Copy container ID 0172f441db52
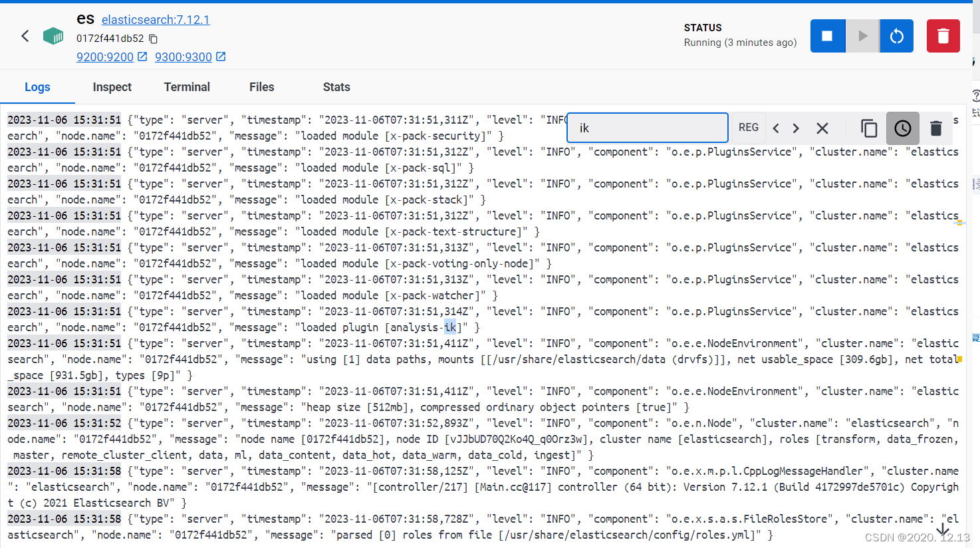The image size is (980, 548). (153, 39)
